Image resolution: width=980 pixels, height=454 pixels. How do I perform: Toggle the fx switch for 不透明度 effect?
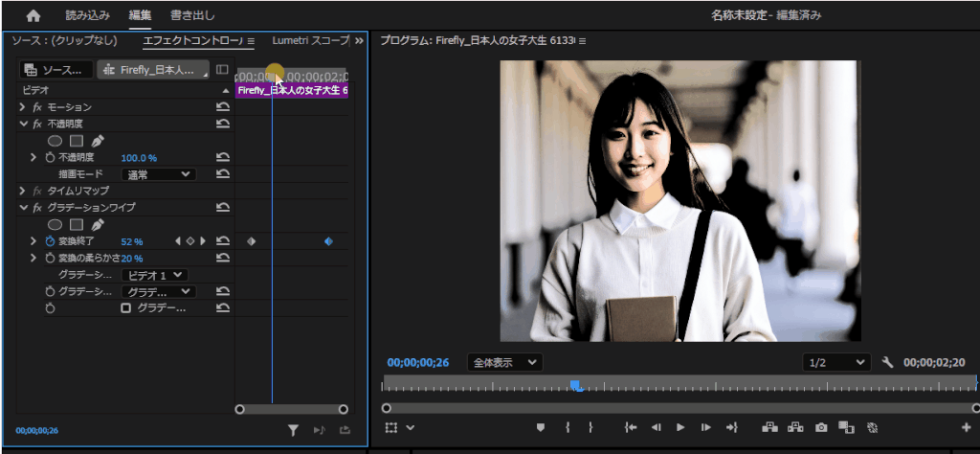point(37,124)
